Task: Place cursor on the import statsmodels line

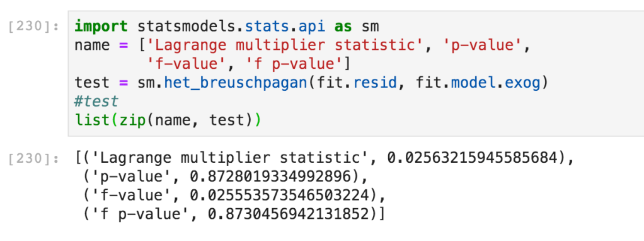Action: click(x=227, y=26)
